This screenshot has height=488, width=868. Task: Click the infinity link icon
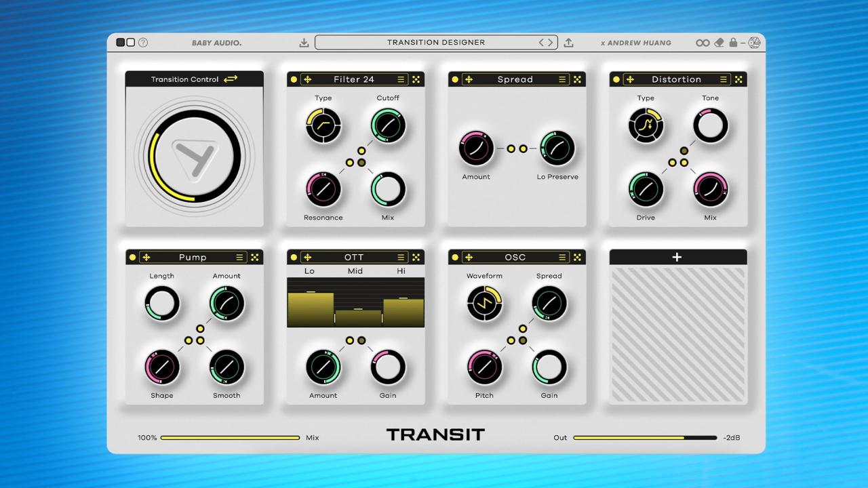tap(703, 43)
